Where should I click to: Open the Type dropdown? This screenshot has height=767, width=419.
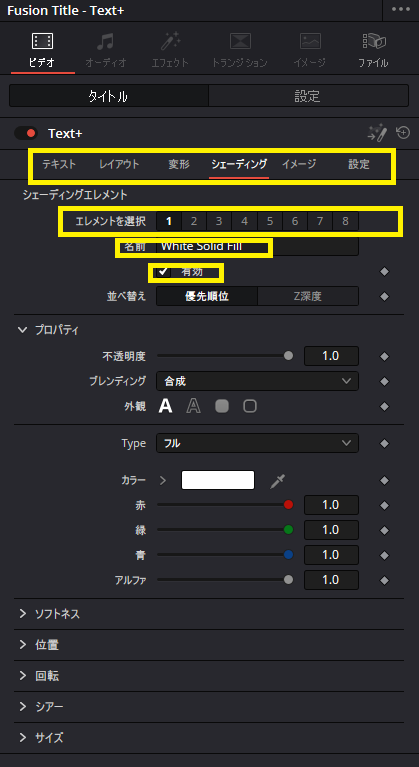[x=257, y=443]
